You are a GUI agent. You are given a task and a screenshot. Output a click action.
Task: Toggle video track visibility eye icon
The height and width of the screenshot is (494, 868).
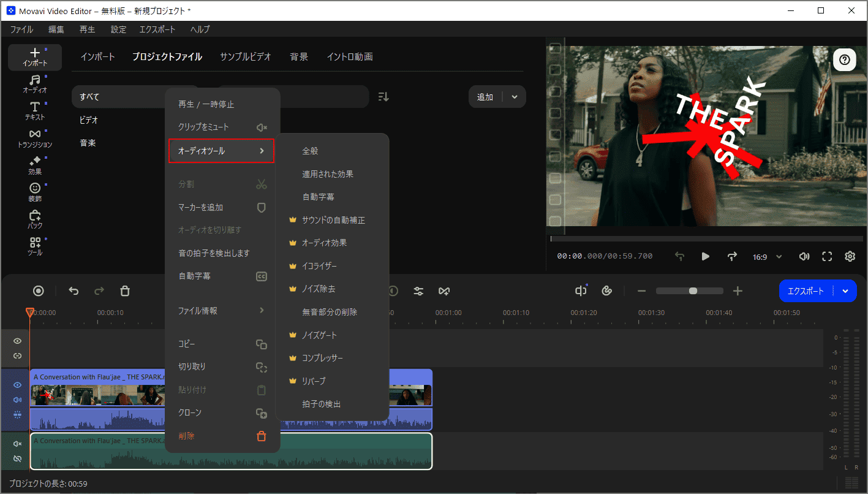click(x=18, y=385)
